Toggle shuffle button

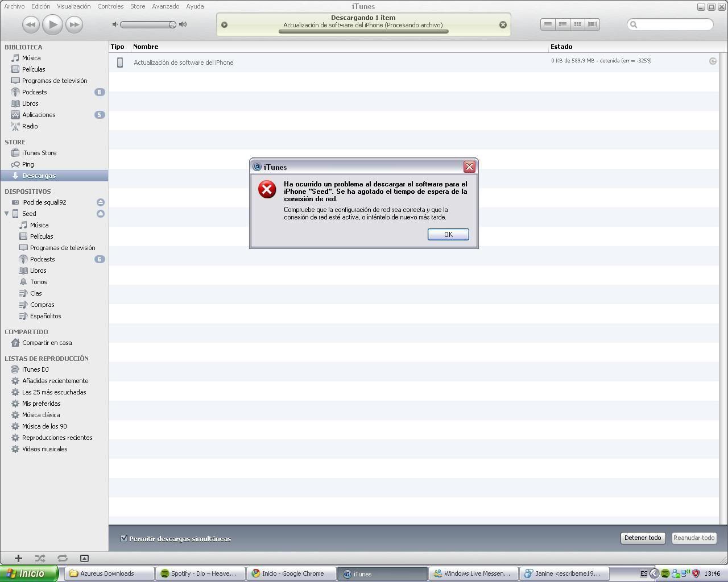40,558
